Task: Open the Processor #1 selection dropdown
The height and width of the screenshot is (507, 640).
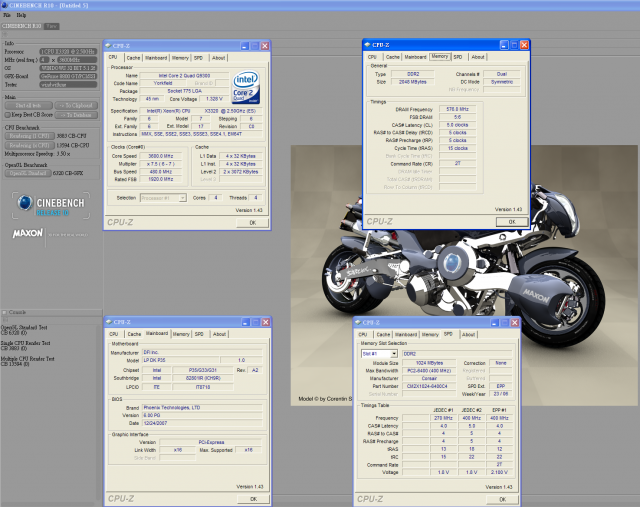Action: [163, 198]
